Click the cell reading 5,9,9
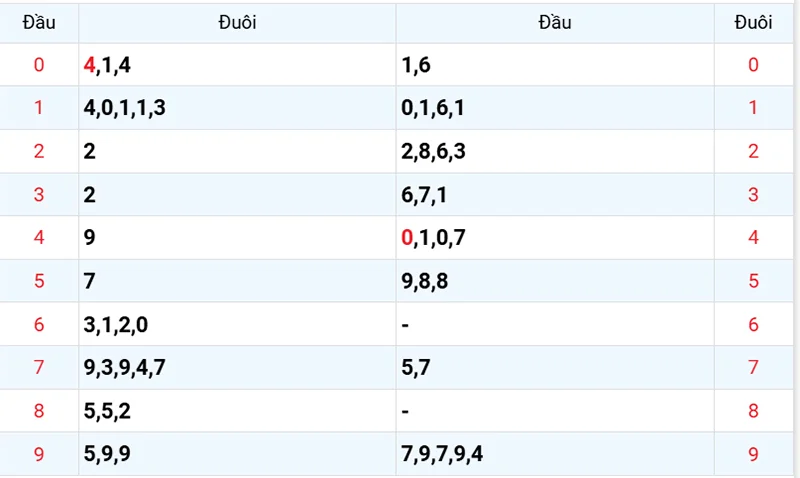 tap(108, 454)
